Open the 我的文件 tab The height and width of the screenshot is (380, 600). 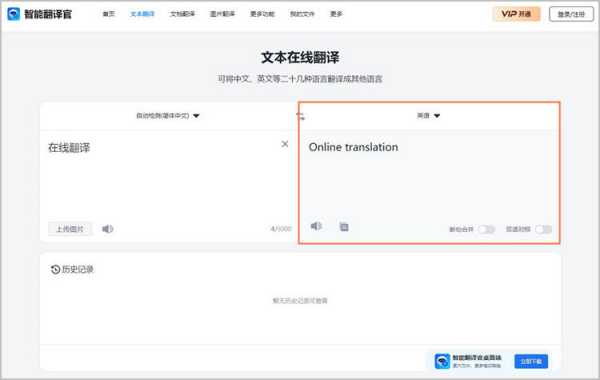click(x=302, y=14)
